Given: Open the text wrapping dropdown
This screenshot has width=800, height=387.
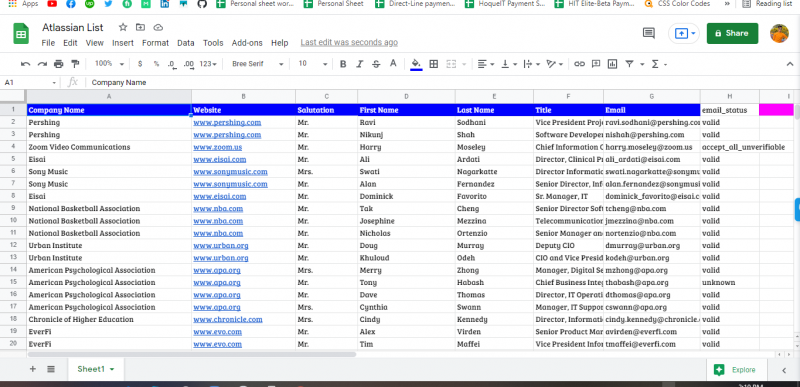Looking at the screenshot, I should click(532, 64).
